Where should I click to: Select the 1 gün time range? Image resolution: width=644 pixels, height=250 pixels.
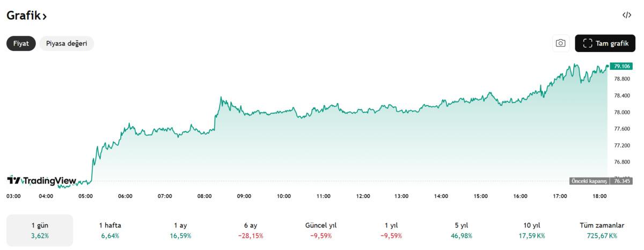[40, 230]
